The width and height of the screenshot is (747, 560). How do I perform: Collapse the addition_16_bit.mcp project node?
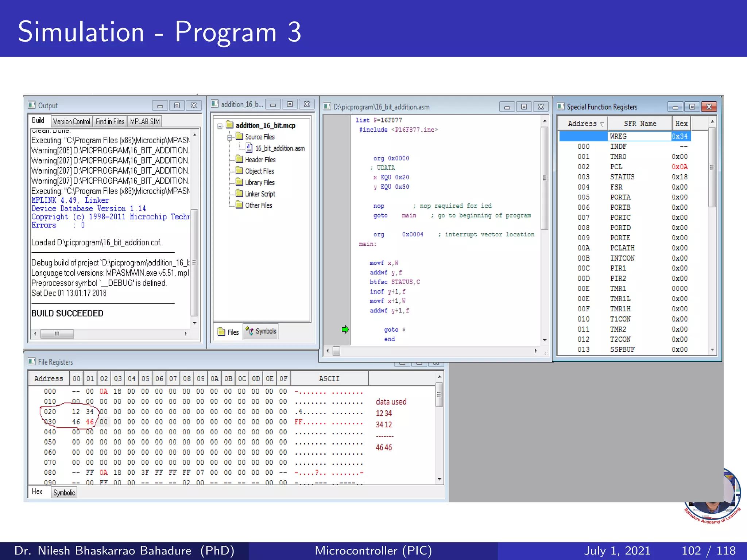point(220,126)
